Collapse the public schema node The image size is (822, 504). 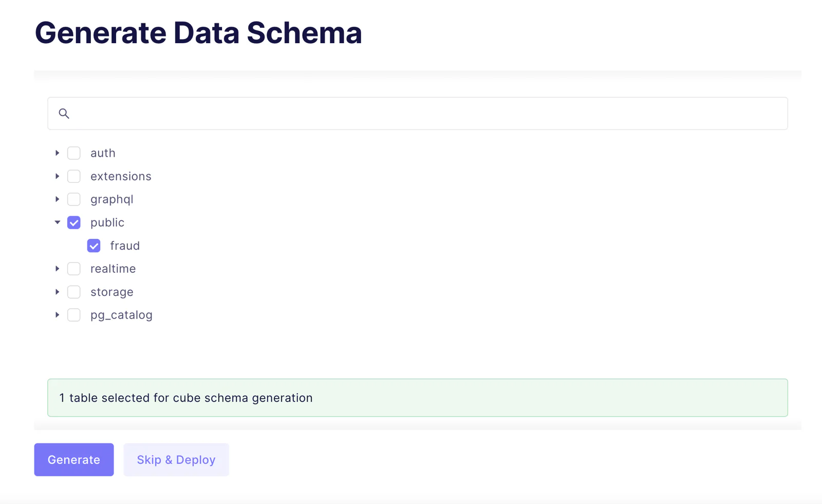click(x=58, y=222)
